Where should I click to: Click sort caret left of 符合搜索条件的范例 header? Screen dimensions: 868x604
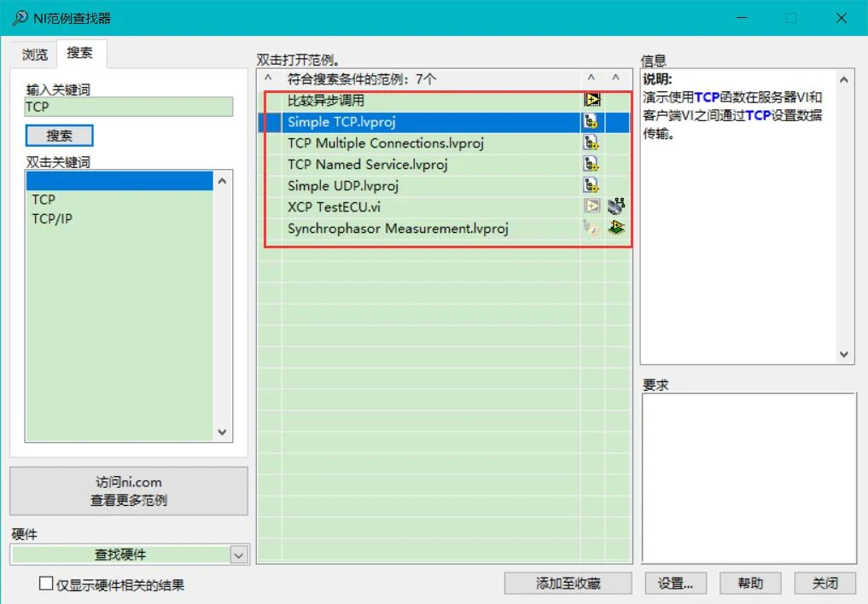[268, 78]
